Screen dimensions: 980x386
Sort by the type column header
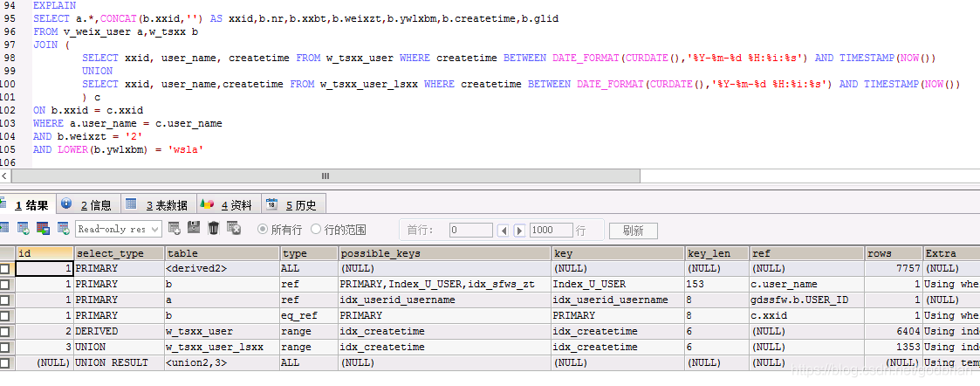pyautogui.click(x=309, y=253)
